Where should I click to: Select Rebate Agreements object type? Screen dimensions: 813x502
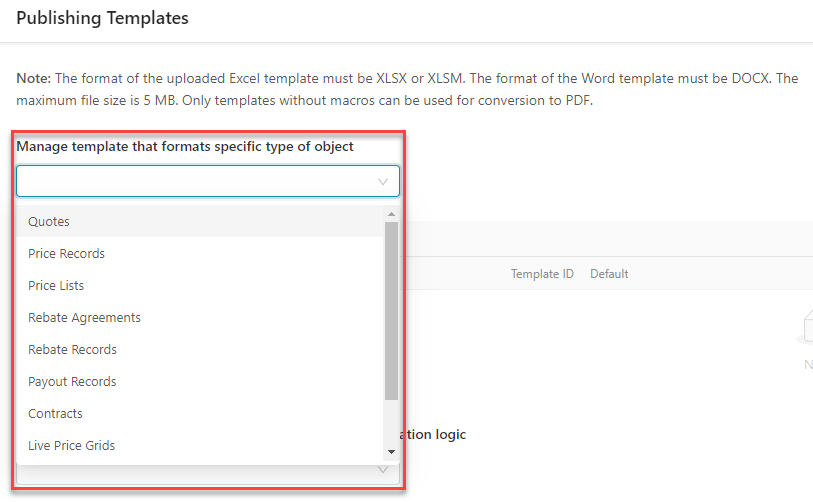tap(84, 317)
